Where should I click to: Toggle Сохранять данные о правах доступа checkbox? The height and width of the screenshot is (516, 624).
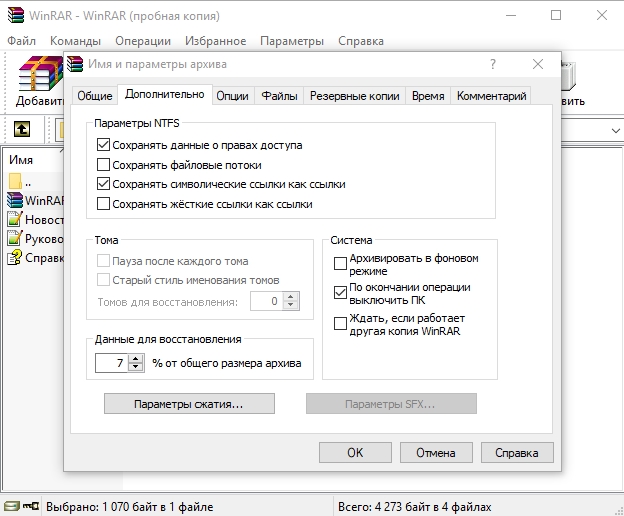click(x=103, y=144)
